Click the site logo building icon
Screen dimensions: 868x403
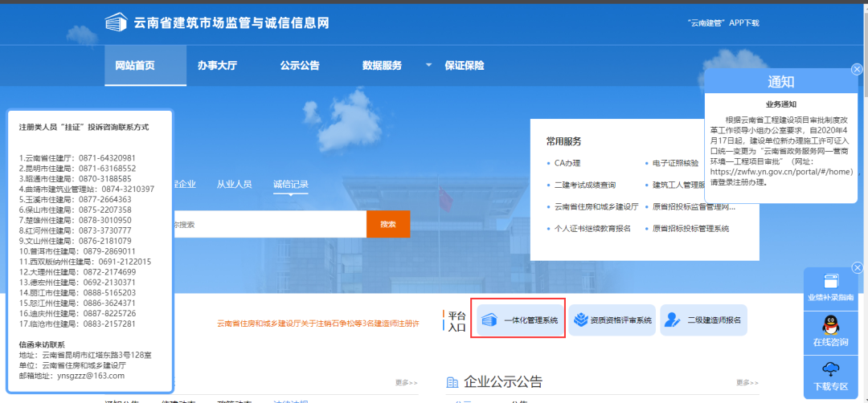117,22
